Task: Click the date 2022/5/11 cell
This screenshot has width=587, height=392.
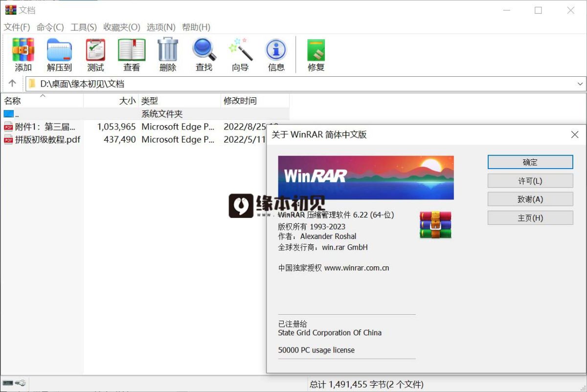Action: [245, 139]
